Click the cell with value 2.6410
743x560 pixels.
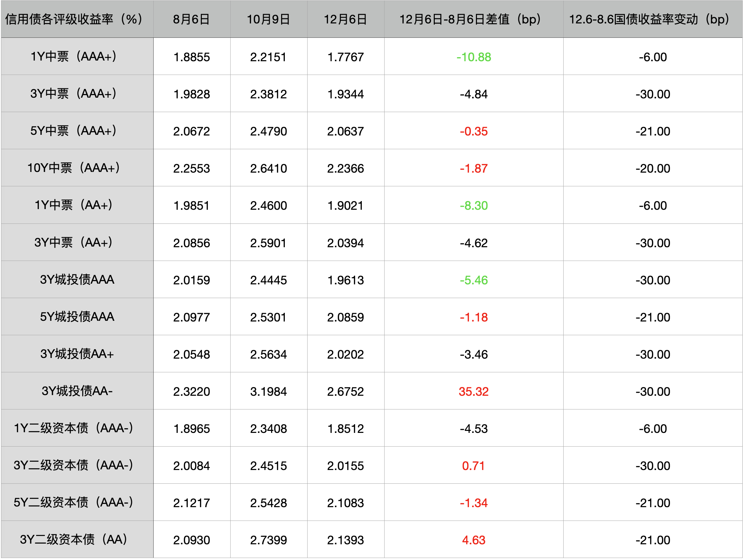[269, 168]
